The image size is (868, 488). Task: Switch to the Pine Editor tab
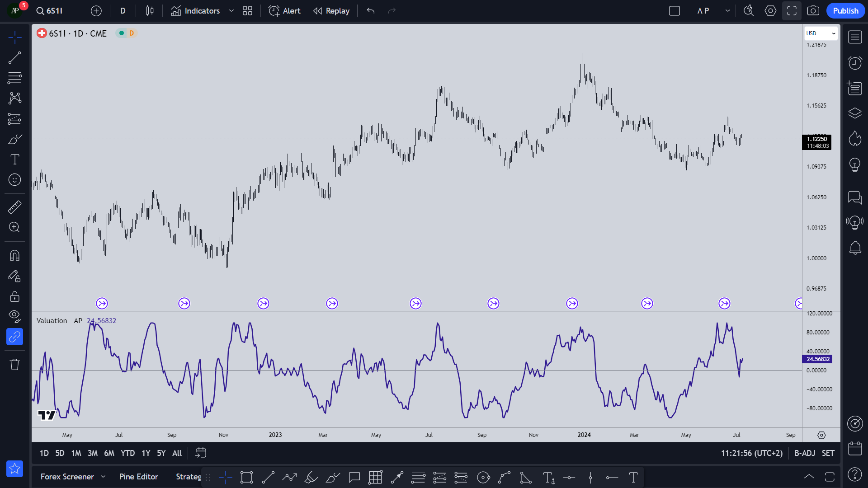click(x=138, y=477)
